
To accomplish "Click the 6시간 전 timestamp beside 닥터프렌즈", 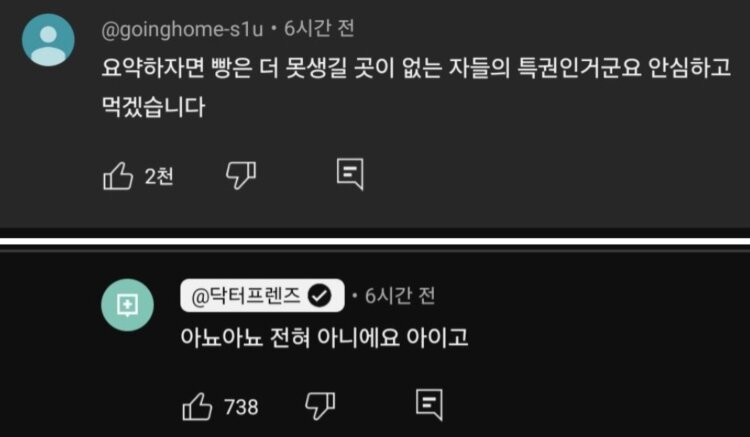I will coord(400,295).
